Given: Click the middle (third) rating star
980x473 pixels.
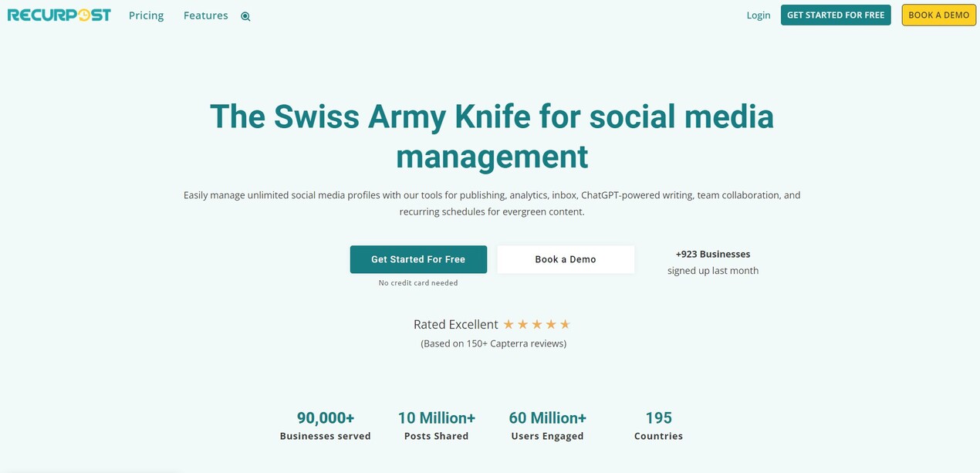Looking at the screenshot, I should point(537,324).
